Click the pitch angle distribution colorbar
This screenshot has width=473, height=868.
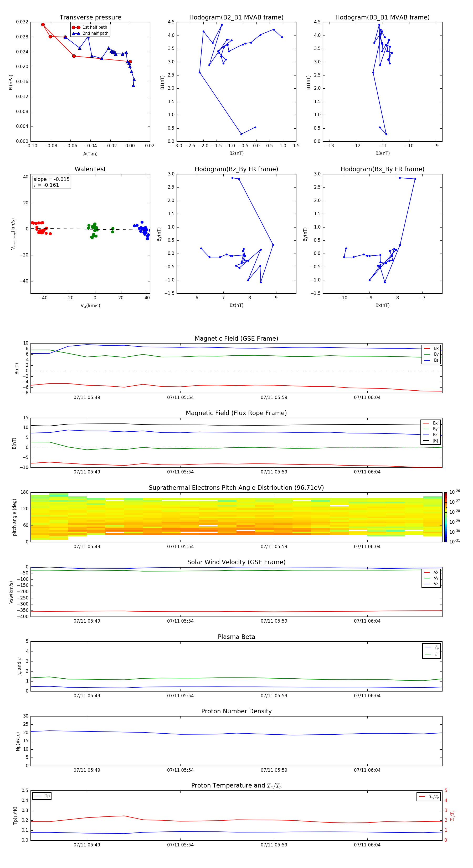click(445, 517)
